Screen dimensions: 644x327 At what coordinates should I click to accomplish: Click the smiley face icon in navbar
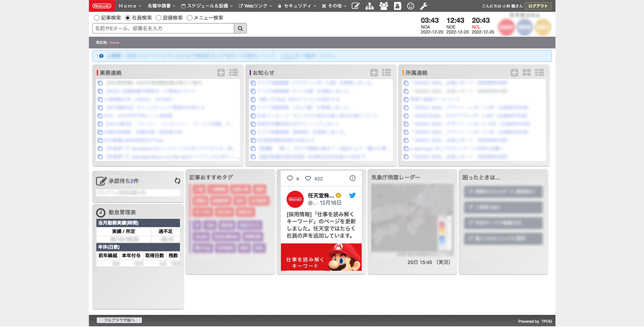point(410,6)
